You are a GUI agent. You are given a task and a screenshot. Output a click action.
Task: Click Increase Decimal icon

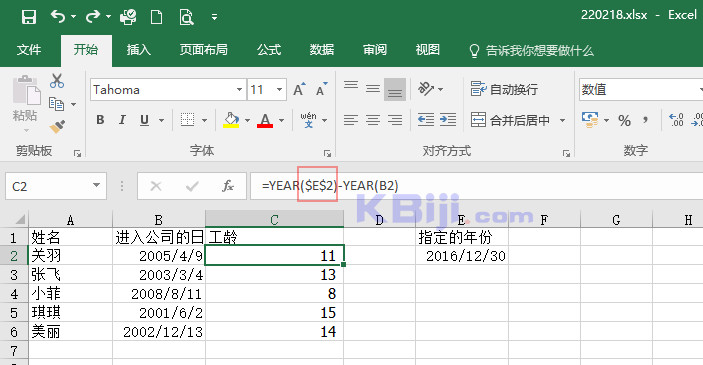676,120
